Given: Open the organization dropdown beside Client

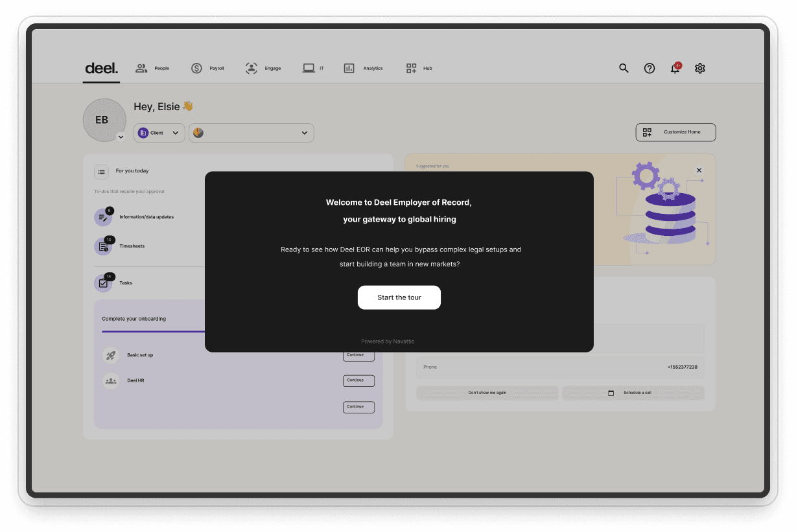Looking at the screenshot, I should 252,133.
